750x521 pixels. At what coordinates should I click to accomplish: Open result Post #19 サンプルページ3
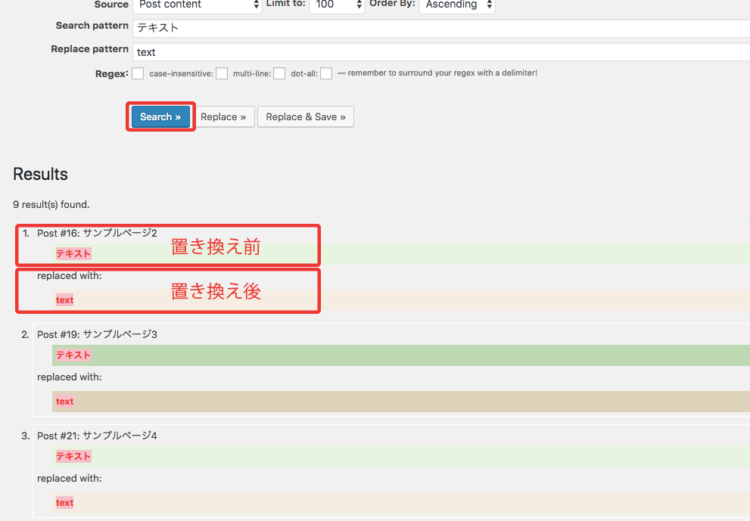tap(97, 334)
